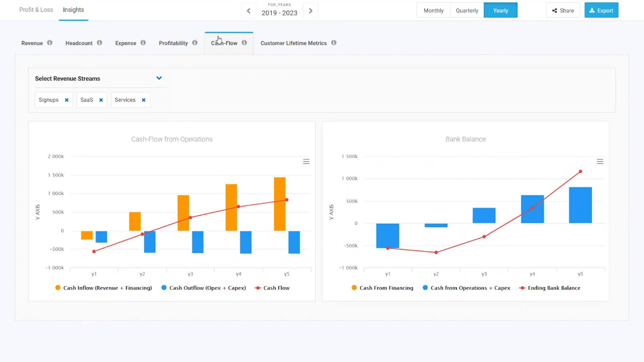Open Cash-Flow from Operations chart hamburger menu
Image resolution: width=644 pixels, height=362 pixels.
[x=306, y=162]
